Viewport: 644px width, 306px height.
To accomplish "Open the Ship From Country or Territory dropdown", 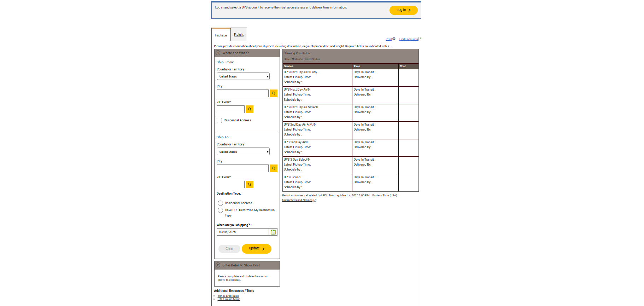I will (x=243, y=76).
